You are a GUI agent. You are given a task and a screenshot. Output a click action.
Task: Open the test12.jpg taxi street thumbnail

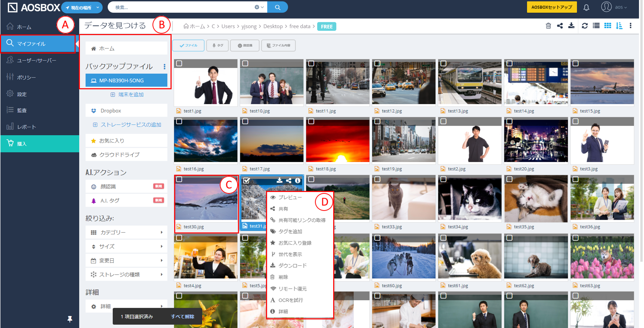tap(404, 83)
